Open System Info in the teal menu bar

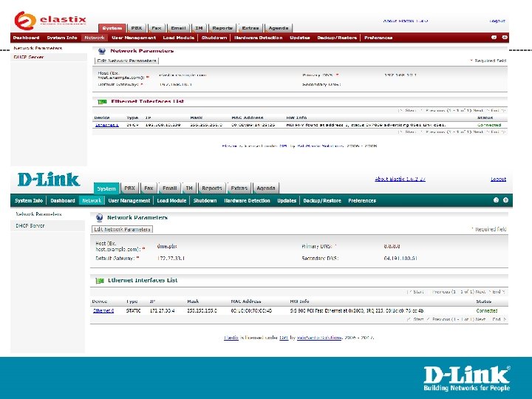point(29,200)
